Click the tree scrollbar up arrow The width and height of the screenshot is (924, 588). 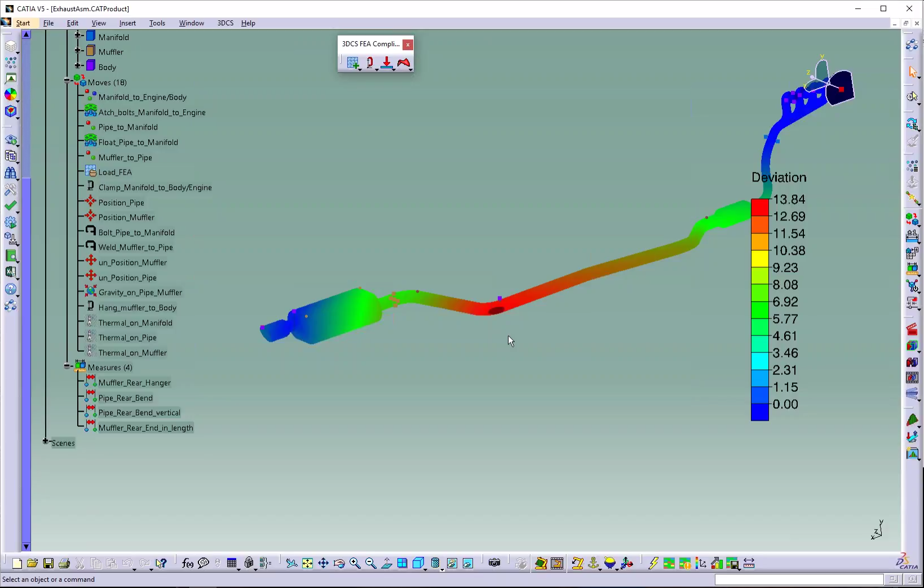pyautogui.click(x=26, y=34)
